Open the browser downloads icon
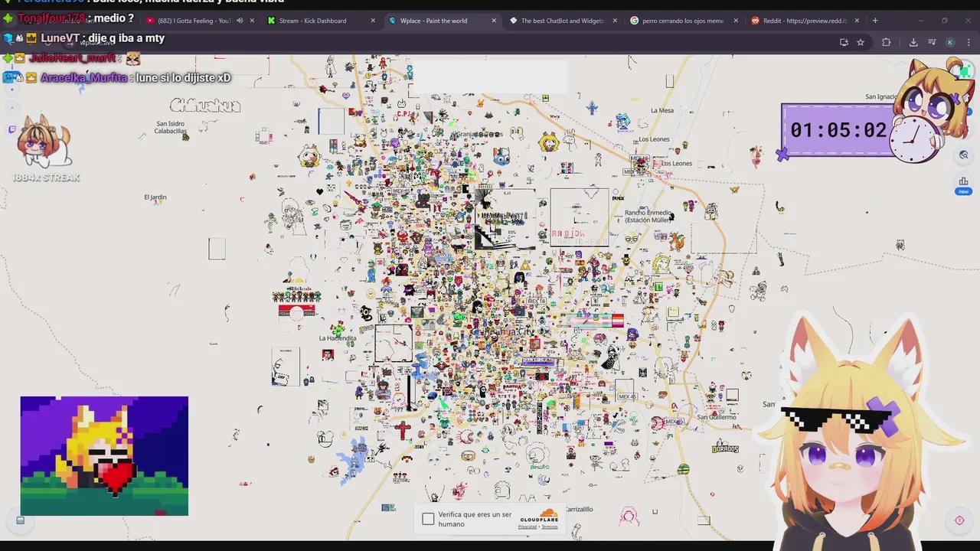This screenshot has width=980, height=551. tap(913, 42)
